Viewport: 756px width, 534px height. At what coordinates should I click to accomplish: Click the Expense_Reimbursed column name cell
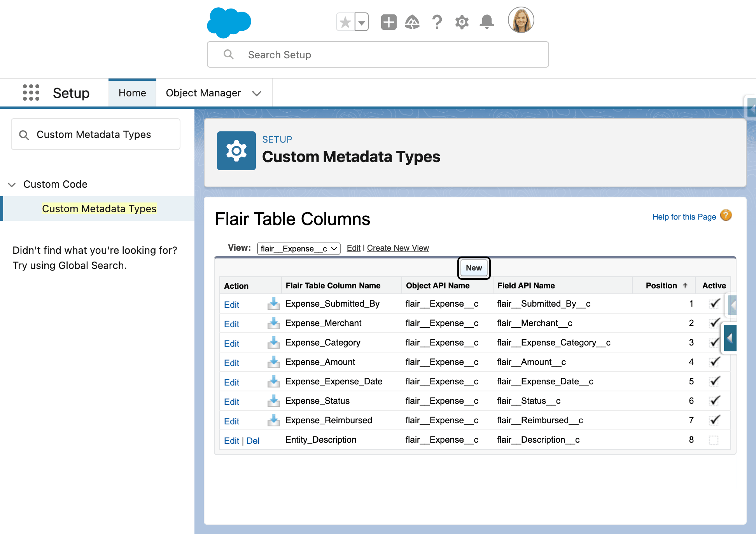(329, 420)
